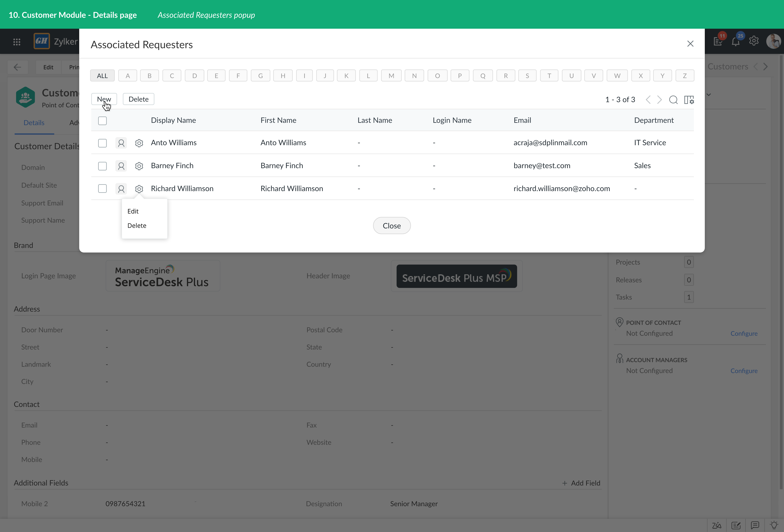Screen dimensions: 784x532
Task: Choose Edit from the gear context menu
Action: coord(133,211)
